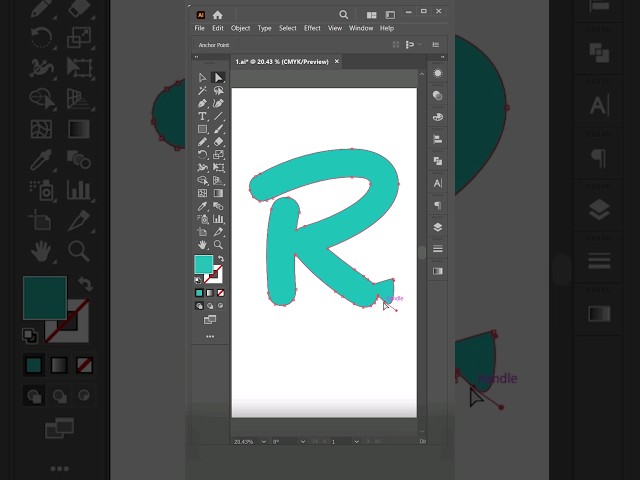640x480 pixels.
Task: Open the Pathfinder panel icon
Action: (438, 161)
